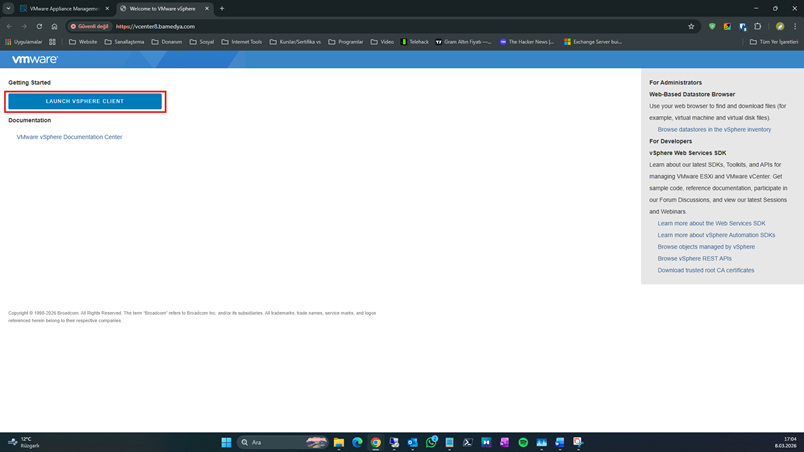Viewport: 804px width, 452px height.
Task: Open Spotify from the taskbar
Action: coord(523,442)
